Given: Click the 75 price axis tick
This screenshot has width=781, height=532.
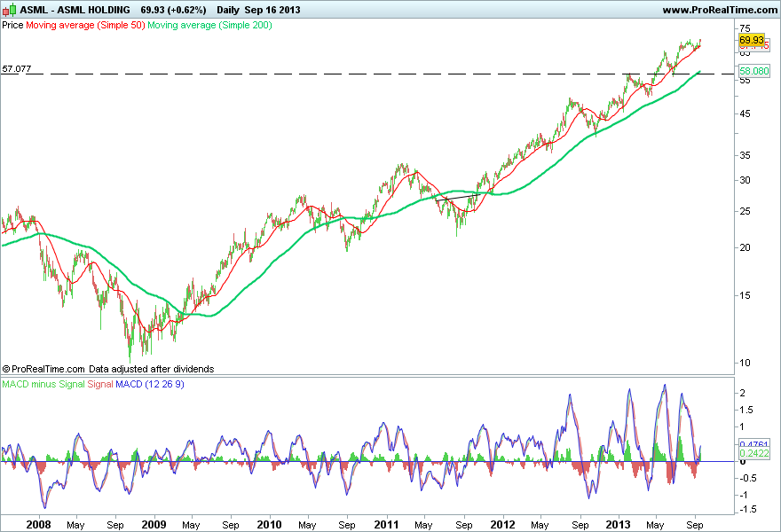Looking at the screenshot, I should pos(745,29).
